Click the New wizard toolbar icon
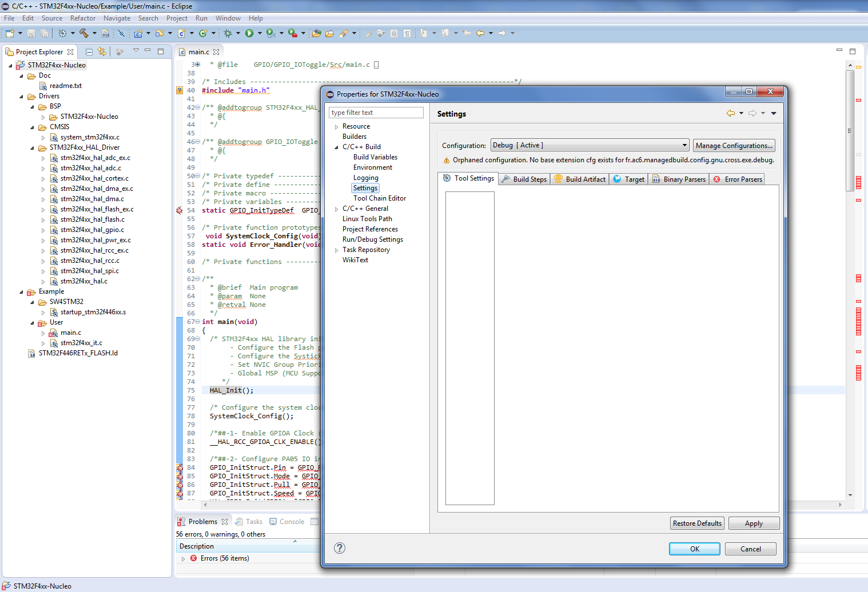Screen dimensions: 868x592 click(10, 33)
